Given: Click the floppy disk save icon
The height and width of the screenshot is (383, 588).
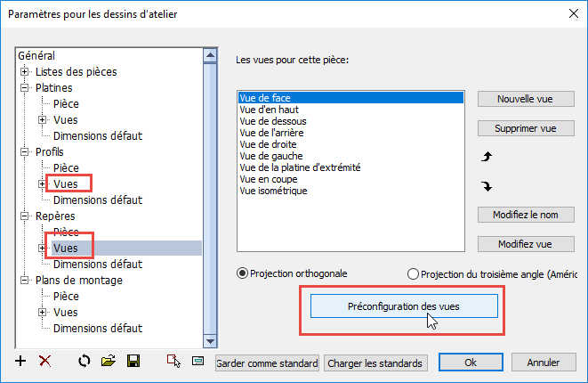Looking at the screenshot, I should coord(133,362).
